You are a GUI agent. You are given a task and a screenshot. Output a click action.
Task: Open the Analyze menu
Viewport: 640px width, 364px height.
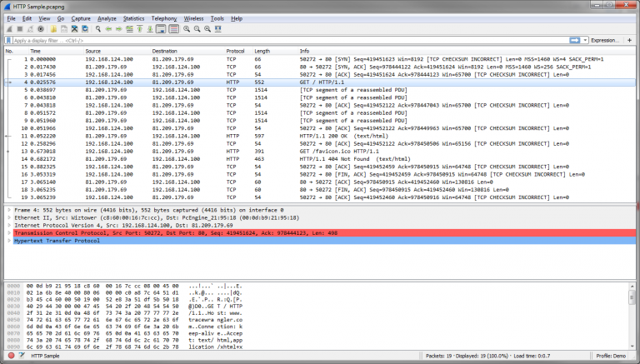(107, 17)
